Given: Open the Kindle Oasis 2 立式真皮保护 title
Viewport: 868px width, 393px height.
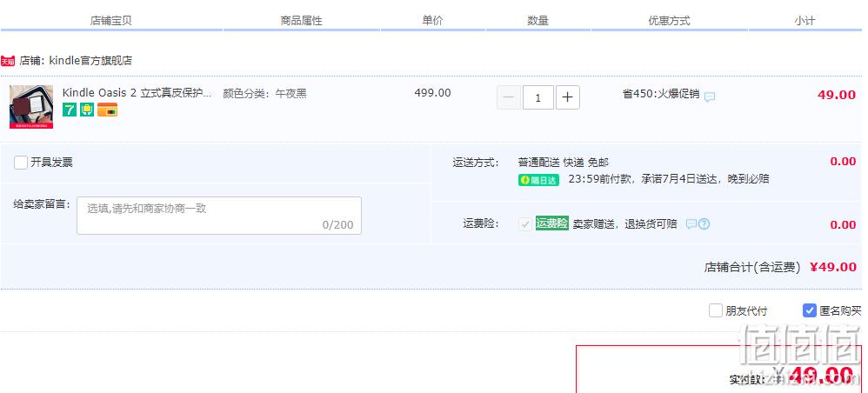Looking at the screenshot, I should coord(137,93).
